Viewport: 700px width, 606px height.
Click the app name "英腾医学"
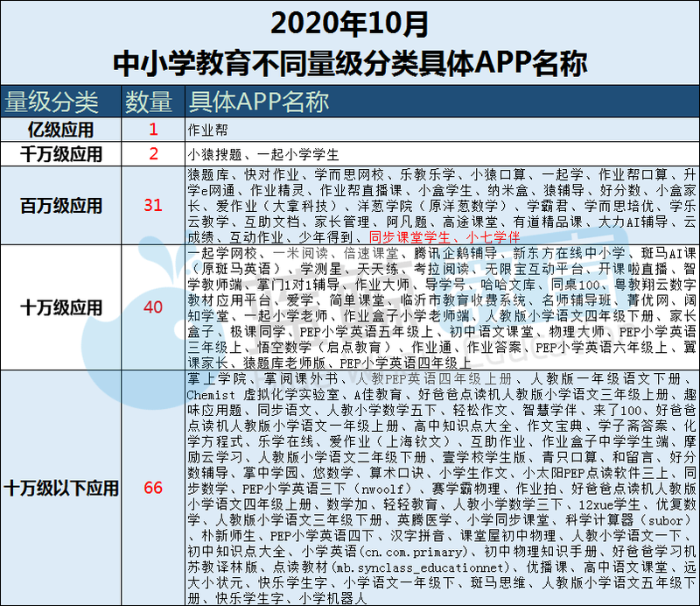point(424,520)
